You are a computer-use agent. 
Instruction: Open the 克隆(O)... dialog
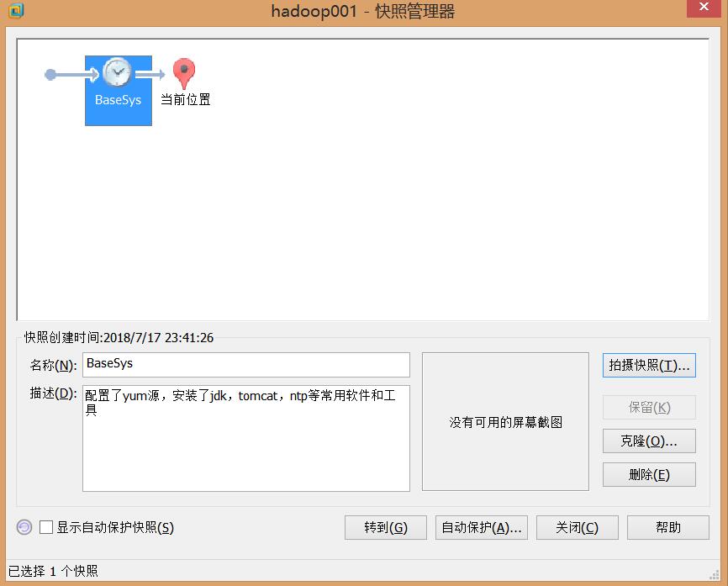649,441
